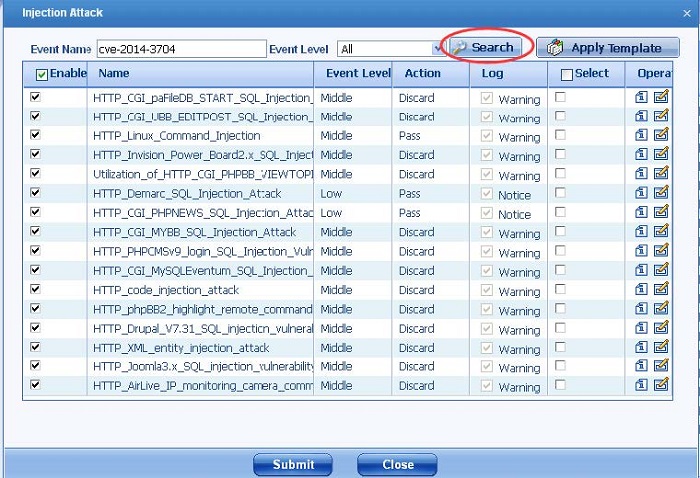Click Low level of HTTP_Demarc_SQL_Injection_Attack
Image resolution: width=700 pixels, height=478 pixels.
coord(331,194)
